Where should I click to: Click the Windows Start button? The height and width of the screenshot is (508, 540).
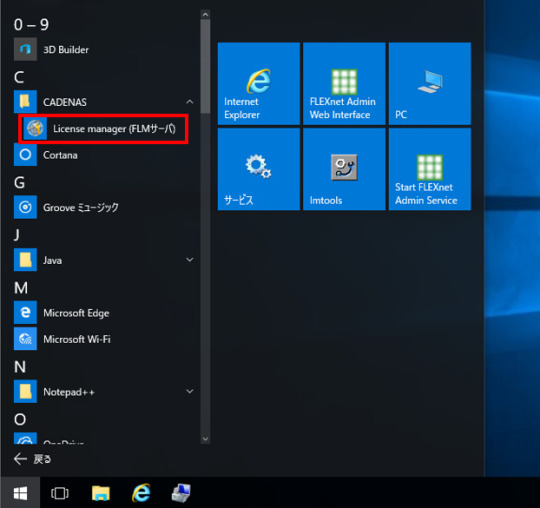(20, 493)
